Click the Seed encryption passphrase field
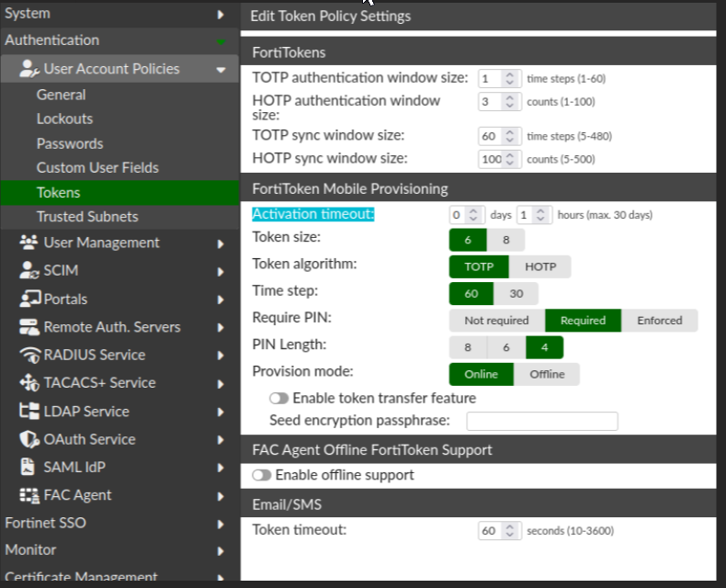 point(541,421)
